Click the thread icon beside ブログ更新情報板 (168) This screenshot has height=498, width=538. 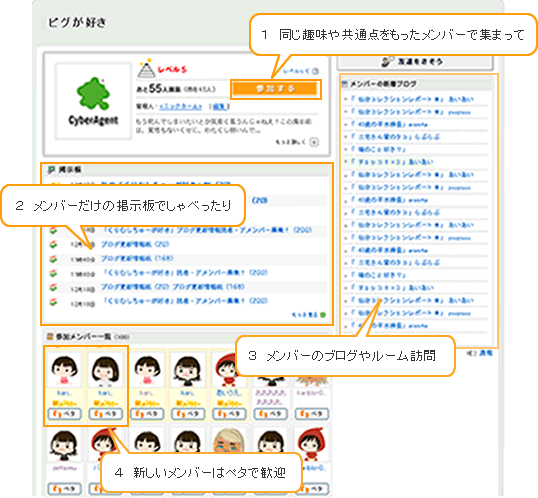click(x=53, y=259)
